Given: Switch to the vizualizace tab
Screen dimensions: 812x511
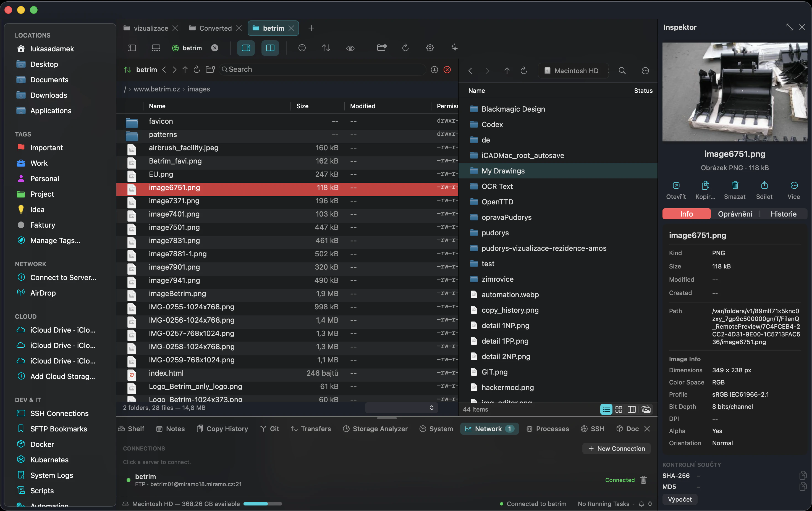Looking at the screenshot, I should pyautogui.click(x=151, y=28).
